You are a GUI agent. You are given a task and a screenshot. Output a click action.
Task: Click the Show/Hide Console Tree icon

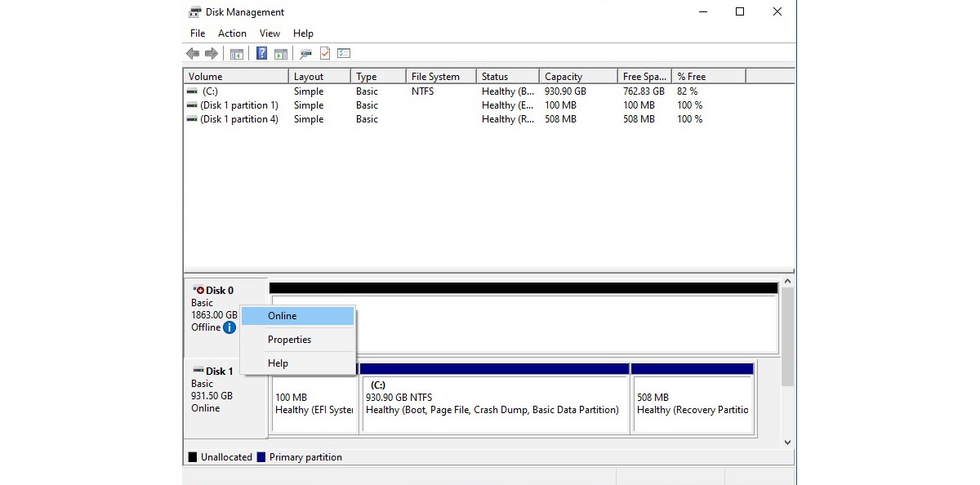[237, 54]
